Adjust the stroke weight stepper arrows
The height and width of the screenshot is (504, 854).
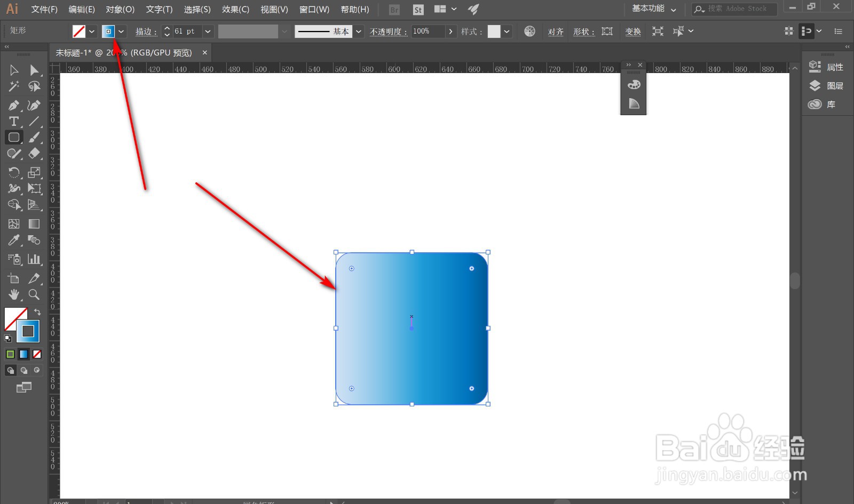pos(167,31)
